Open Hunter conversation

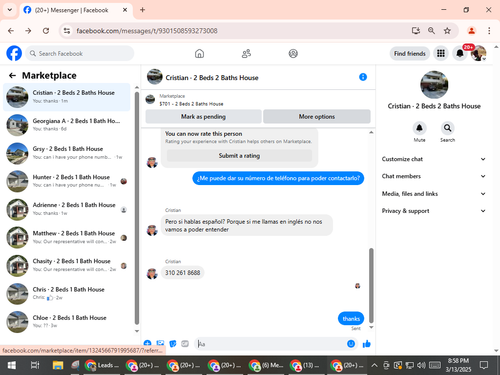click(67, 181)
